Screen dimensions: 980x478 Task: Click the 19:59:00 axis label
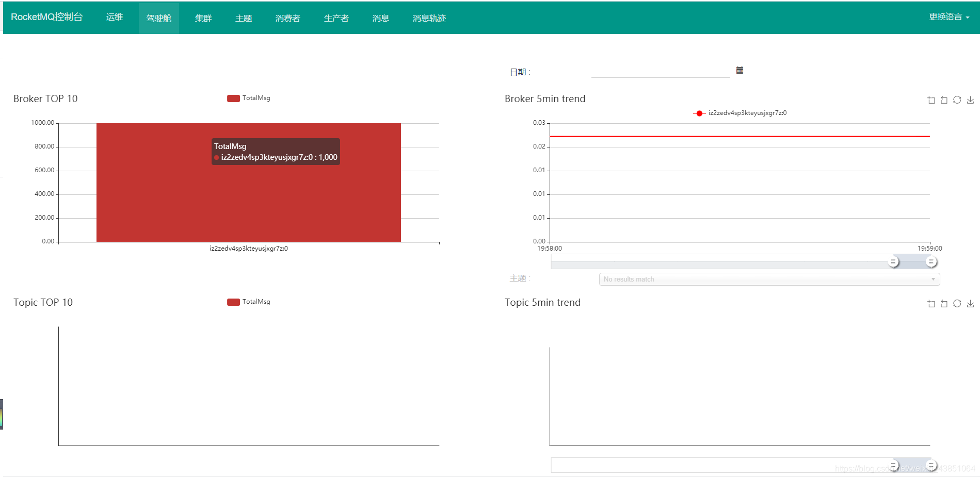point(929,249)
